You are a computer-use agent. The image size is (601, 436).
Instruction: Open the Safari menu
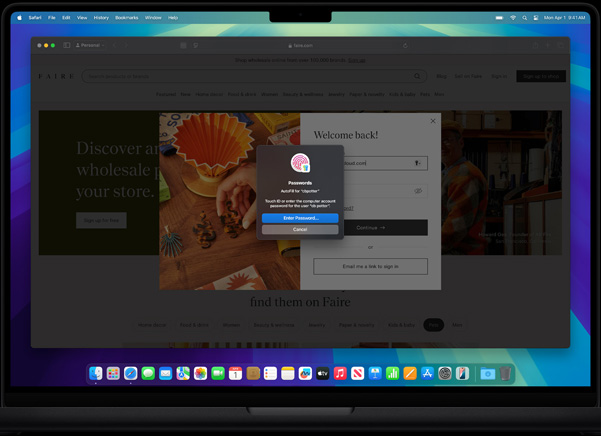(x=35, y=18)
